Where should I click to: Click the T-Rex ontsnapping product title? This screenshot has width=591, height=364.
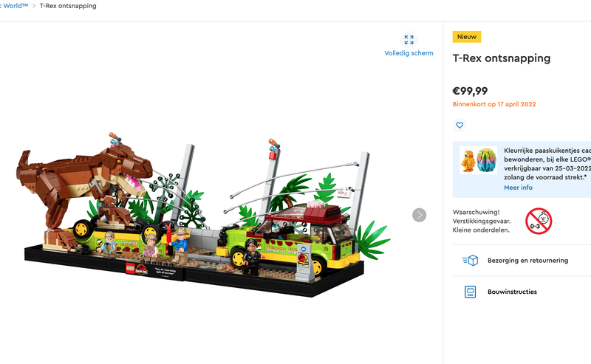point(502,58)
